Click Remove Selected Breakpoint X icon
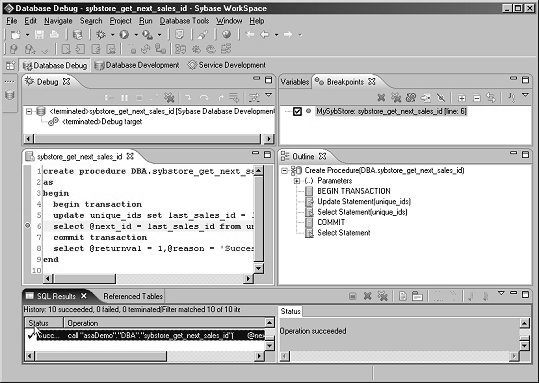Screen dimensions: 539x383 [381, 98]
